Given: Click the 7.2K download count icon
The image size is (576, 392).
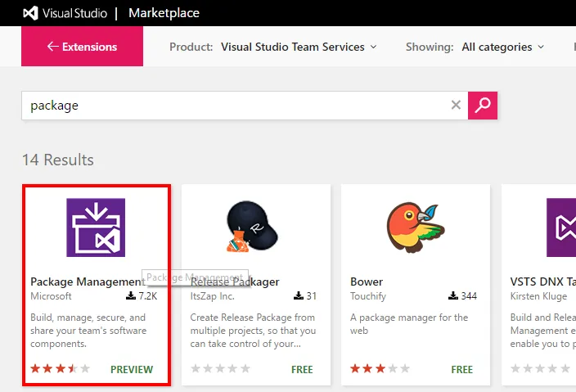Looking at the screenshot, I should coord(131,295).
